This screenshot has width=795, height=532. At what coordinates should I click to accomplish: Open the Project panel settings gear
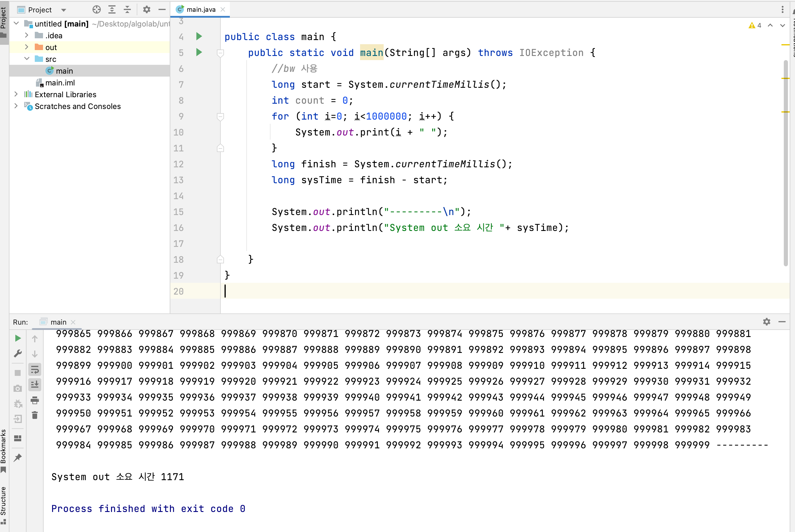146,9
